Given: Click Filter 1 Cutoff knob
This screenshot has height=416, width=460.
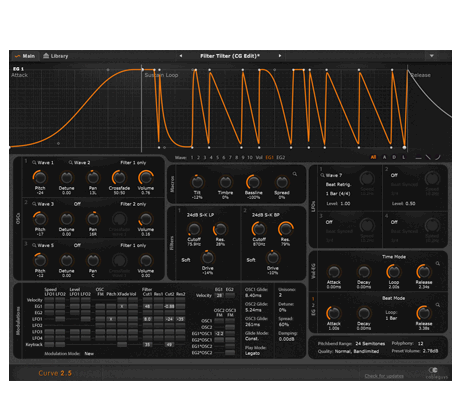Looking at the screenshot, I should (194, 229).
